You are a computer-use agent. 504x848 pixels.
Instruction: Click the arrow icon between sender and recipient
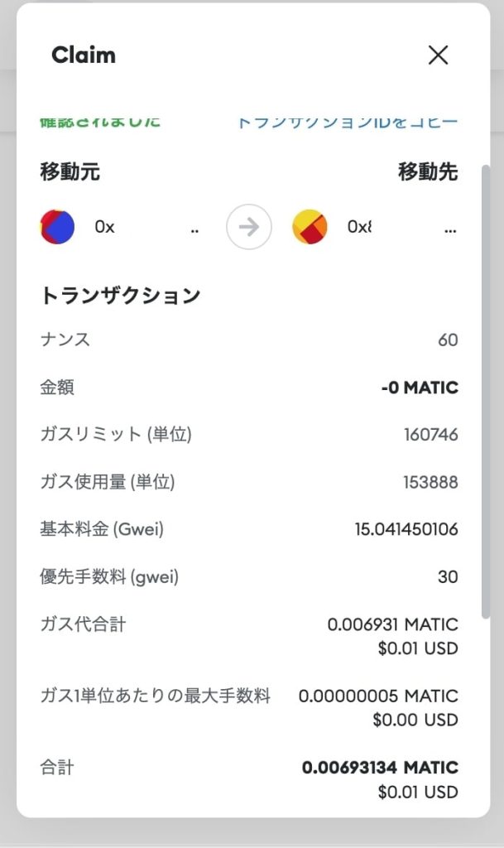250,226
